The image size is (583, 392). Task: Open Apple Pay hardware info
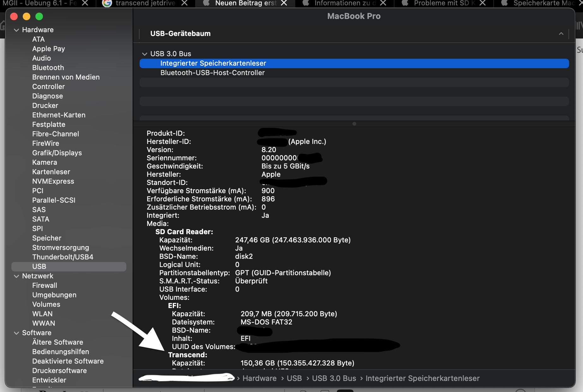coord(49,49)
